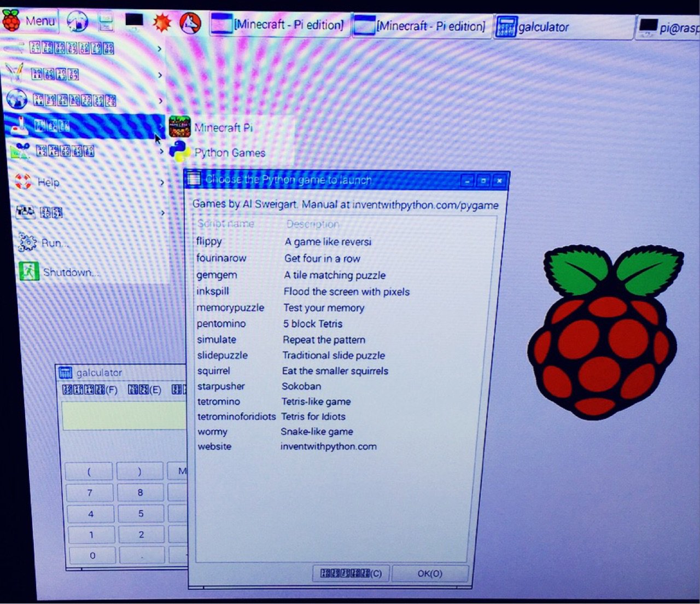Click OK(O) in Python game dialog
The height and width of the screenshot is (604, 700).
point(430,573)
